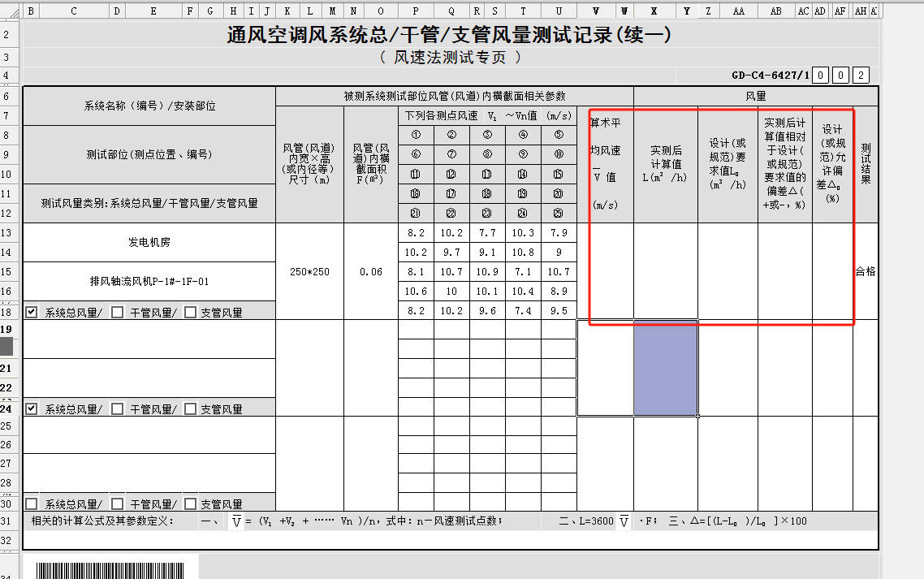This screenshot has width=924, height=579.
Task: Click wind speed value 9.1
Action: [x=487, y=252]
